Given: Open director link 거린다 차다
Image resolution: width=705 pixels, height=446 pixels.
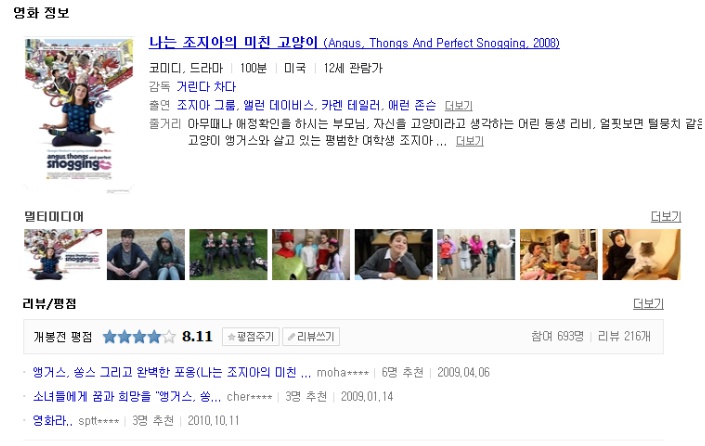Looking at the screenshot, I should tap(206, 86).
